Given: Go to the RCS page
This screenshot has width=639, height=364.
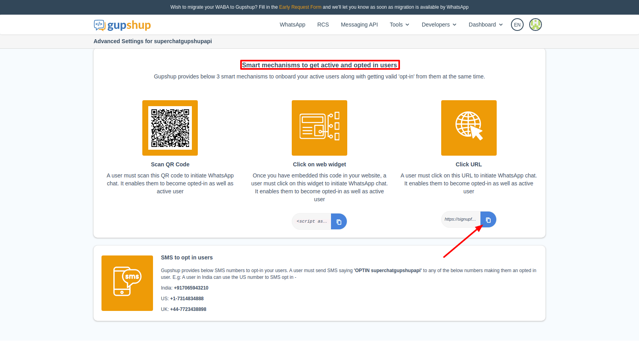Looking at the screenshot, I should pyautogui.click(x=323, y=25).
